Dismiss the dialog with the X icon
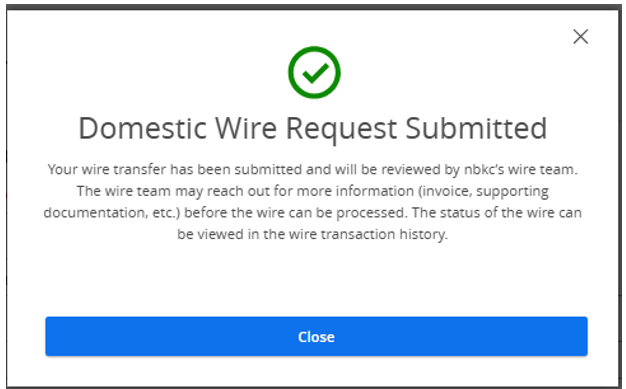626x389 pixels. (x=580, y=37)
